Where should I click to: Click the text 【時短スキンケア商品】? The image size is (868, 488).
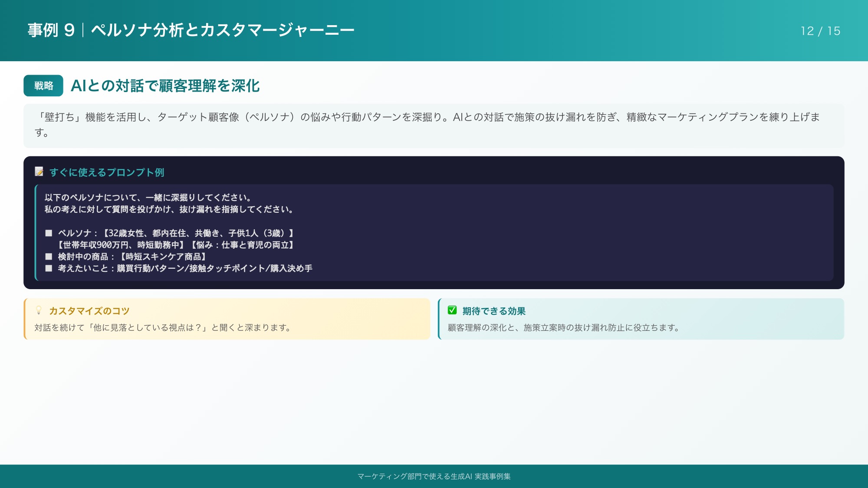click(162, 257)
